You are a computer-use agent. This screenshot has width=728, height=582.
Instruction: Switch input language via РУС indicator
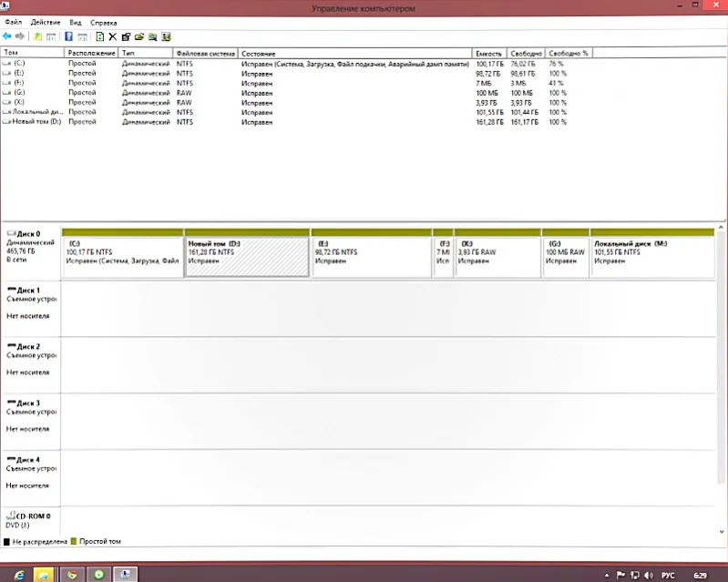[668, 576]
